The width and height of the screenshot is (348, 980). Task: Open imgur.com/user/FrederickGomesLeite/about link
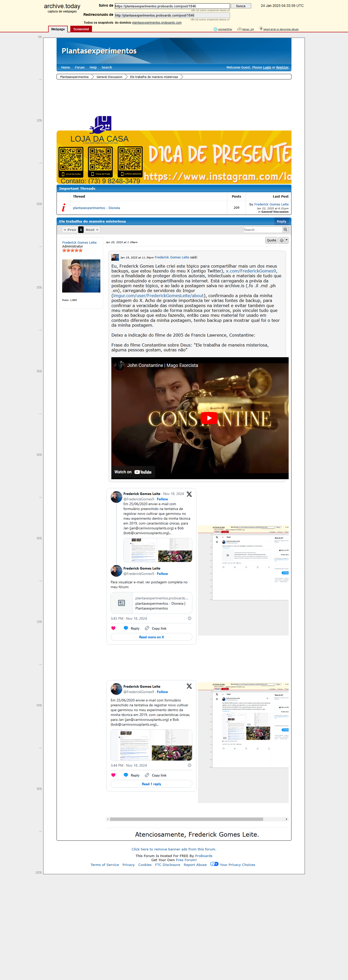tap(158, 296)
